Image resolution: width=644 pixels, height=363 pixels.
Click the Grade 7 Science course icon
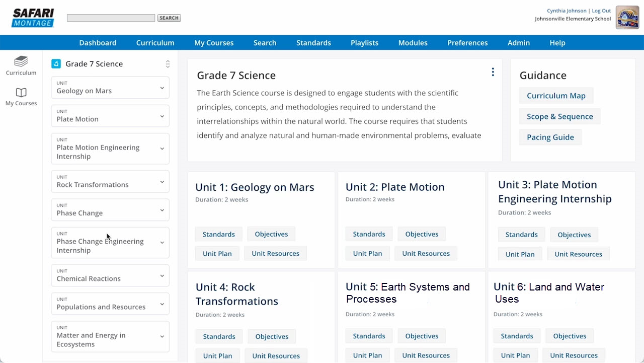tap(56, 64)
